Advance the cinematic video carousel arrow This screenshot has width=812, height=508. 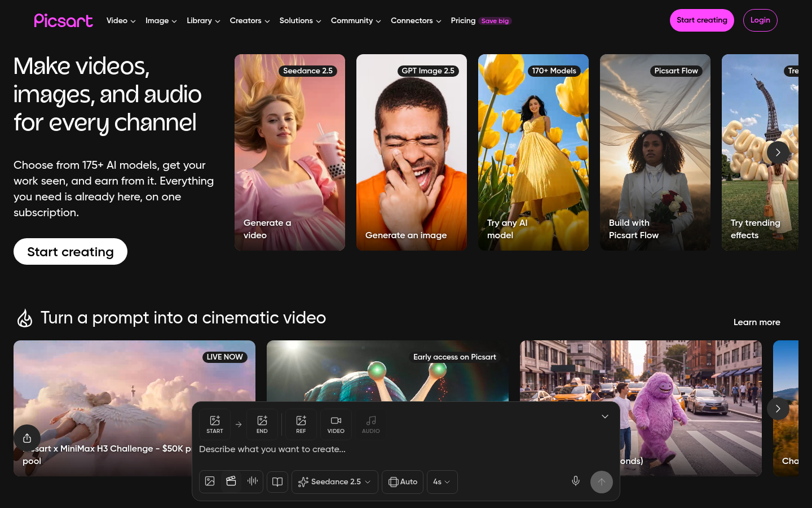coord(778,409)
